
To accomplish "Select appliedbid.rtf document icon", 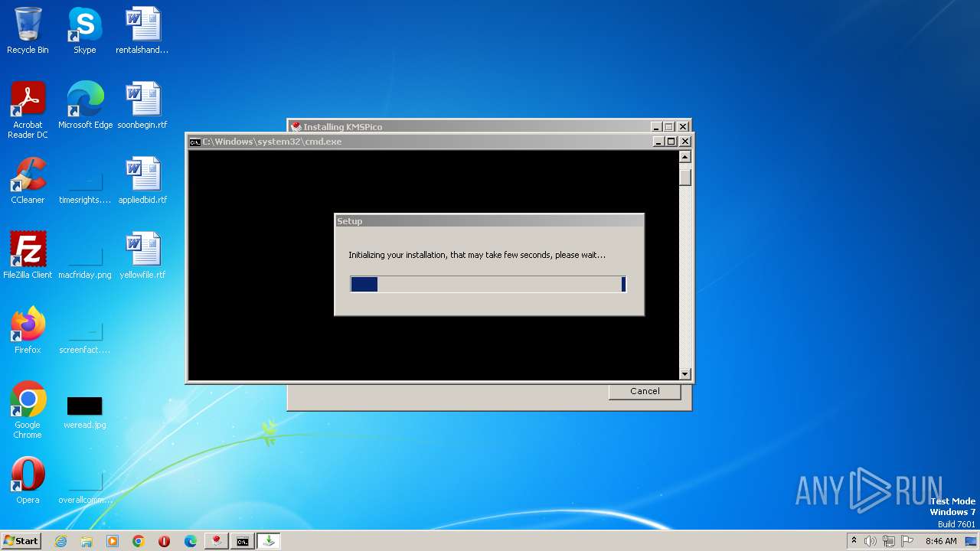I will pyautogui.click(x=142, y=181).
